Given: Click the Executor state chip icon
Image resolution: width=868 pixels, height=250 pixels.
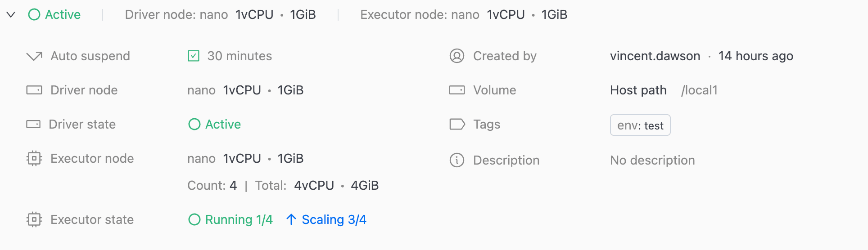Looking at the screenshot, I should coord(34,219).
